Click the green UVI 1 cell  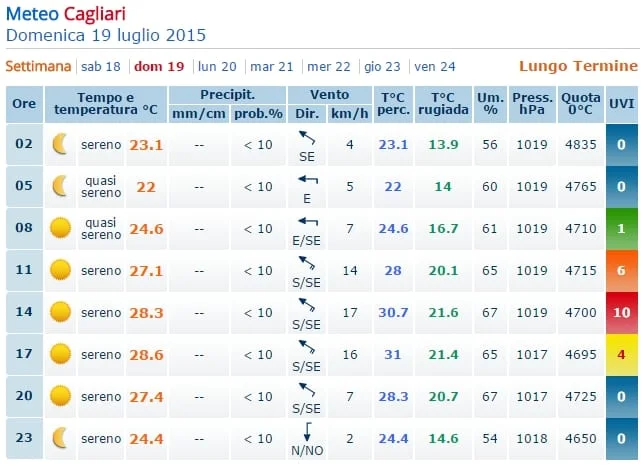621,229
